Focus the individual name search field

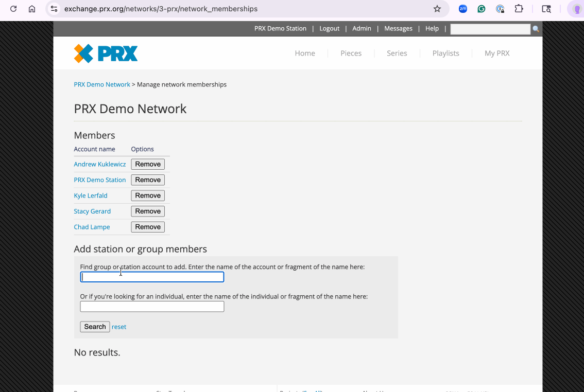(152, 307)
